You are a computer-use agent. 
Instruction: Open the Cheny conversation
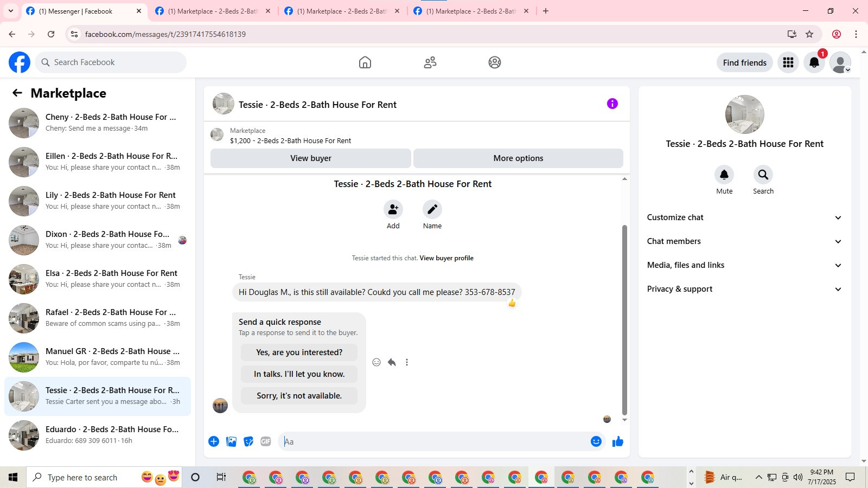98,123
